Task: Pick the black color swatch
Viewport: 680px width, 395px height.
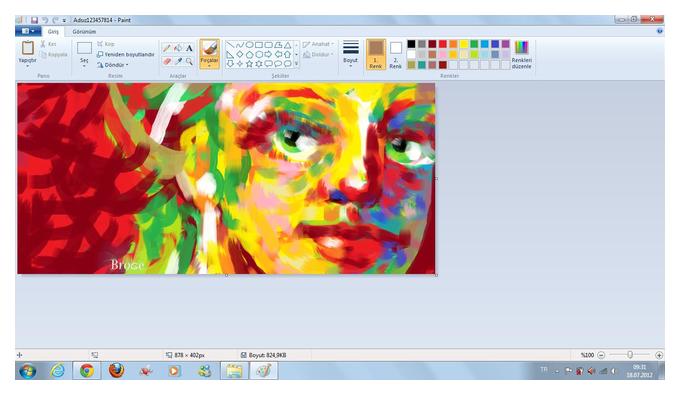Action: (x=411, y=44)
